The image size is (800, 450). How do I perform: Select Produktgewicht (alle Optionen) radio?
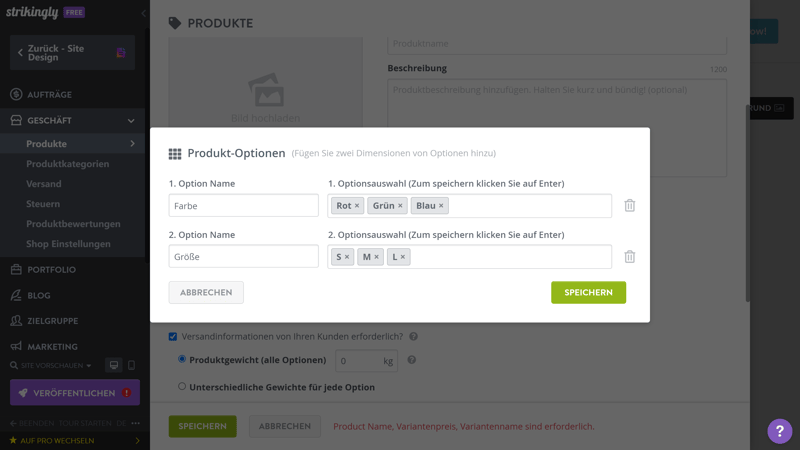pos(182,359)
